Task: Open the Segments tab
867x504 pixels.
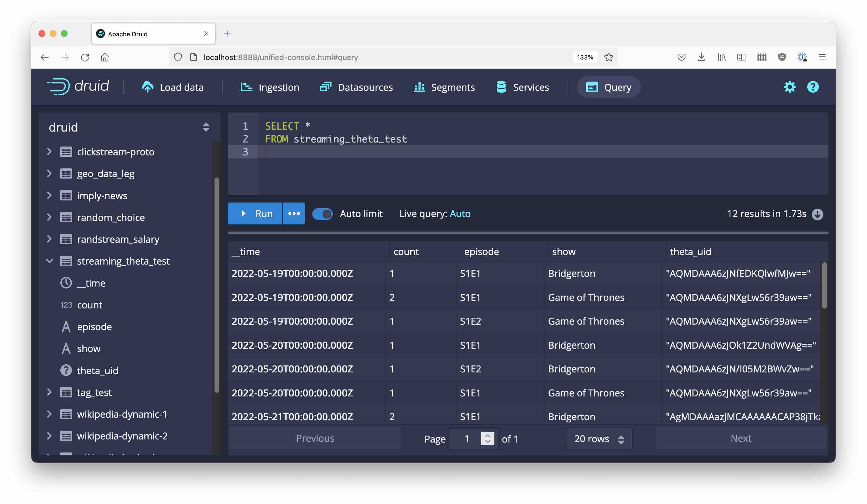Action: 444,87
